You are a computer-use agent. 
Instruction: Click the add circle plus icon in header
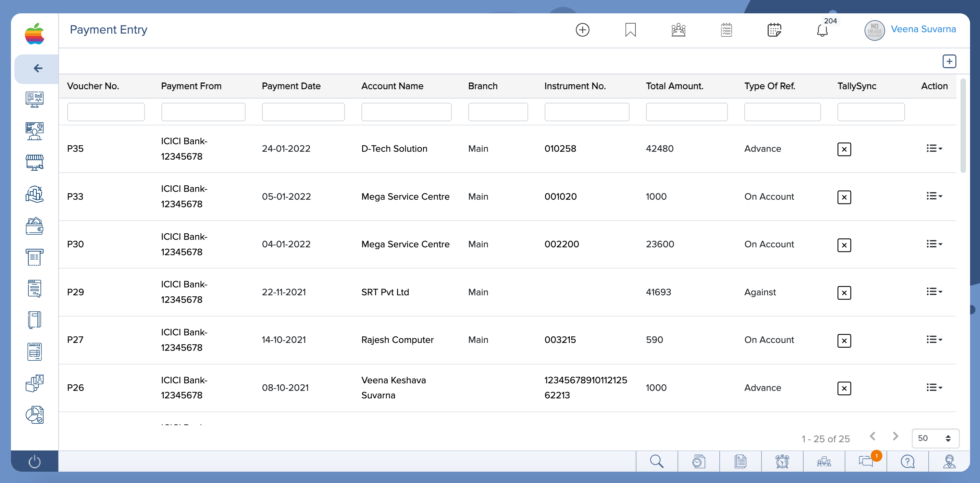[x=582, y=30]
